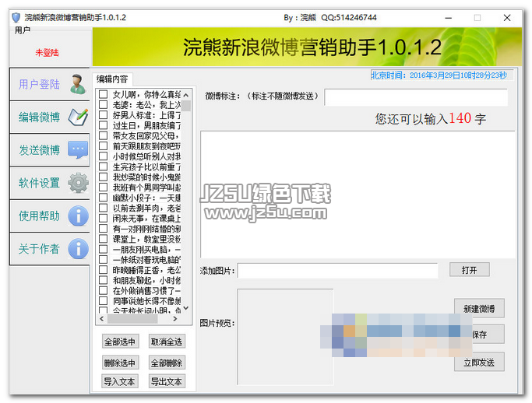Check the box for 我炒菜的时候 entry
This screenshot has height=403, width=532.
(103, 177)
